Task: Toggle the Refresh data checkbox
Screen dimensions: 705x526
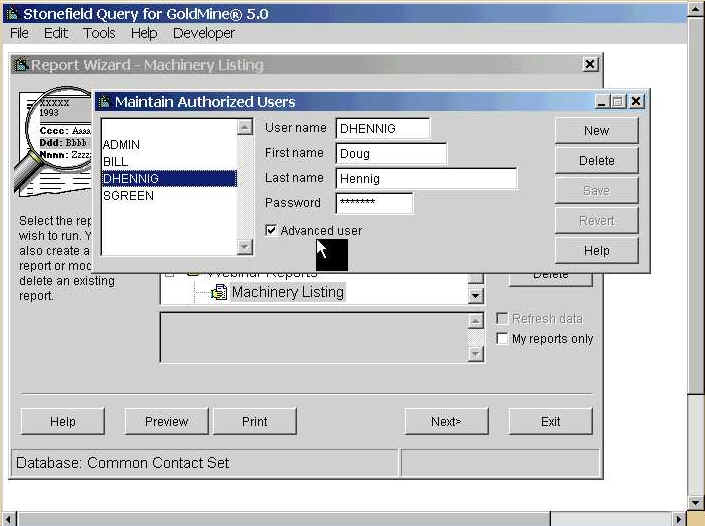Action: click(502, 319)
